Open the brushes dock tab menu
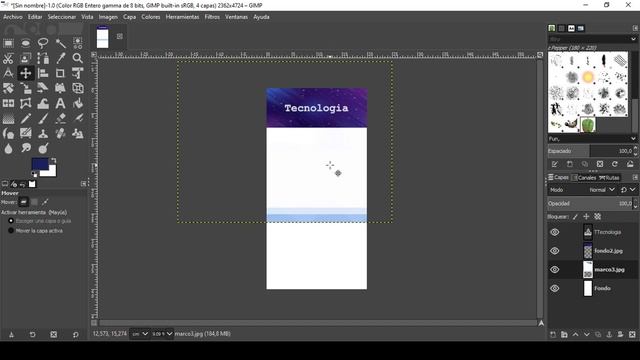Image resolution: width=640 pixels, height=360 pixels. pyautogui.click(x=635, y=28)
